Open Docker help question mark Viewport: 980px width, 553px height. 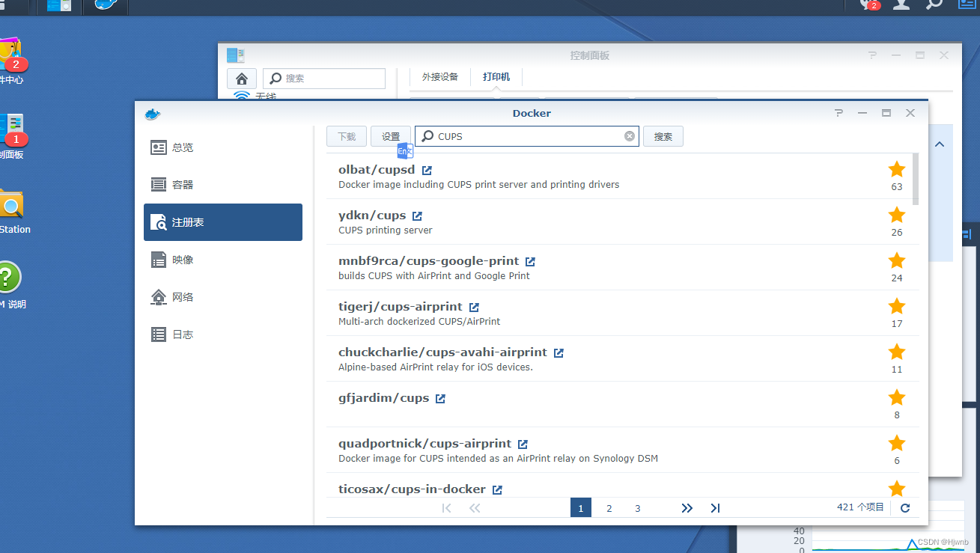[x=839, y=113]
